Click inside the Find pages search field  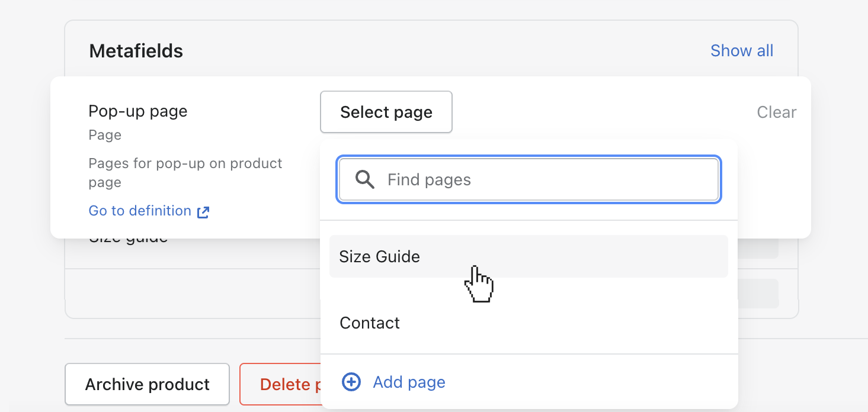pos(529,179)
